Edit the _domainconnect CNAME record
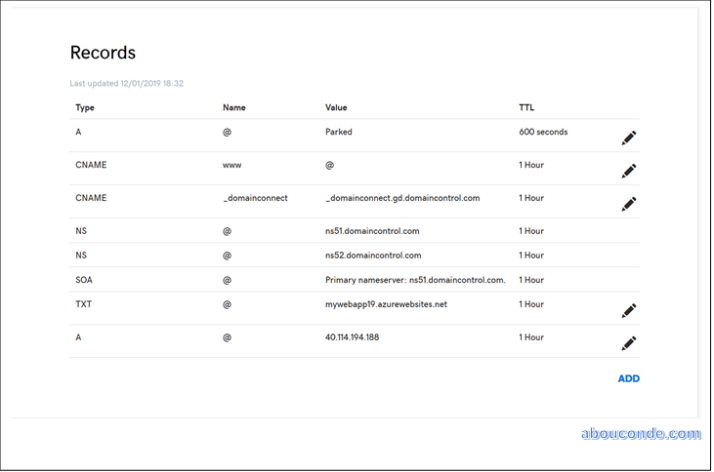This screenshot has height=472, width=714. point(628,204)
